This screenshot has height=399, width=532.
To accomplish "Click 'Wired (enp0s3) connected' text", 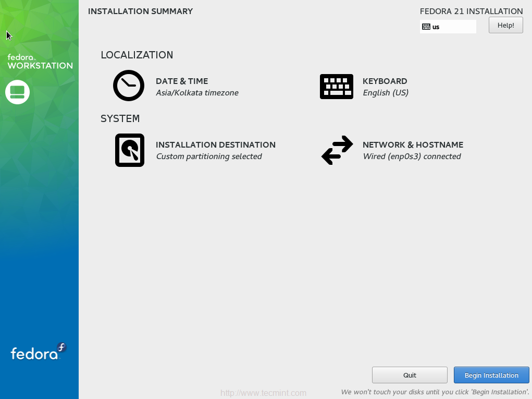I will point(412,156).
